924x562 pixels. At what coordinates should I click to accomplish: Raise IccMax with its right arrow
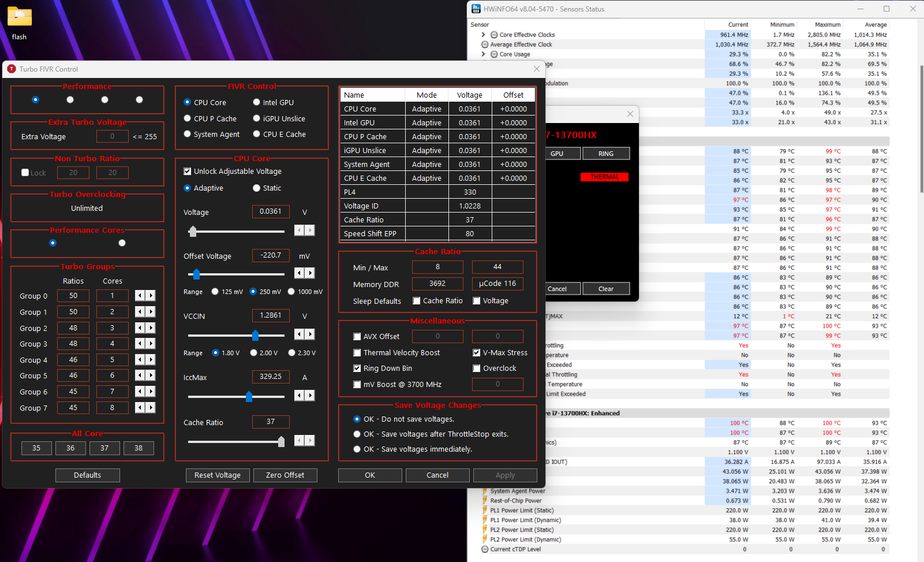click(x=310, y=396)
